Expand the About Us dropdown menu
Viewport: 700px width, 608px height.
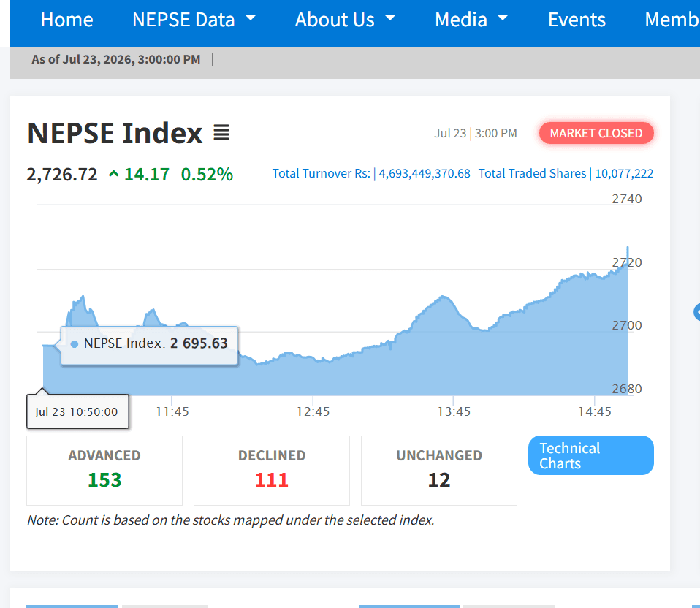(345, 20)
